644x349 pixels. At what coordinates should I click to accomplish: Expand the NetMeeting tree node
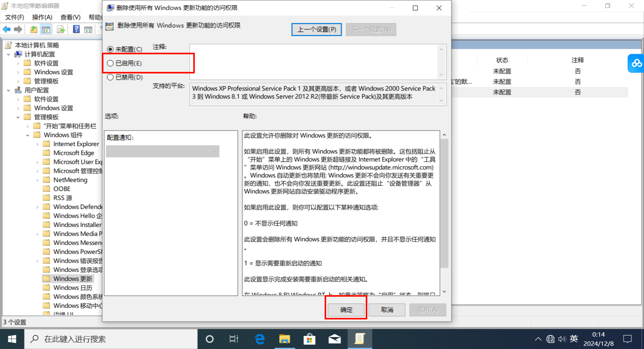point(37,180)
